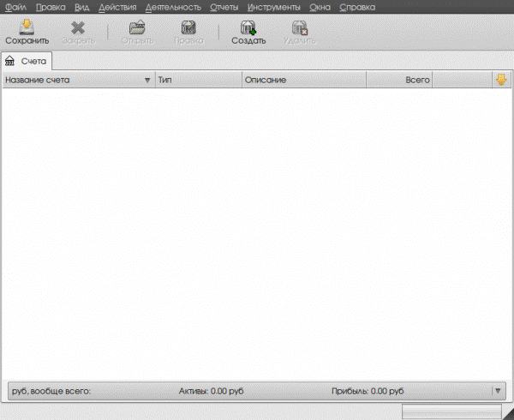Click the Открыть open account icon
The image size is (514, 420).
pyautogui.click(x=137, y=27)
